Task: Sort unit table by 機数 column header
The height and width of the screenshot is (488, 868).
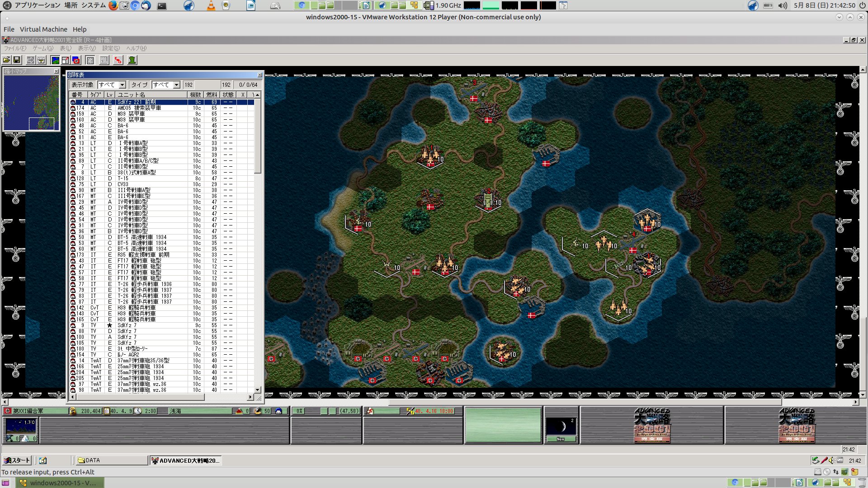Action: point(196,95)
